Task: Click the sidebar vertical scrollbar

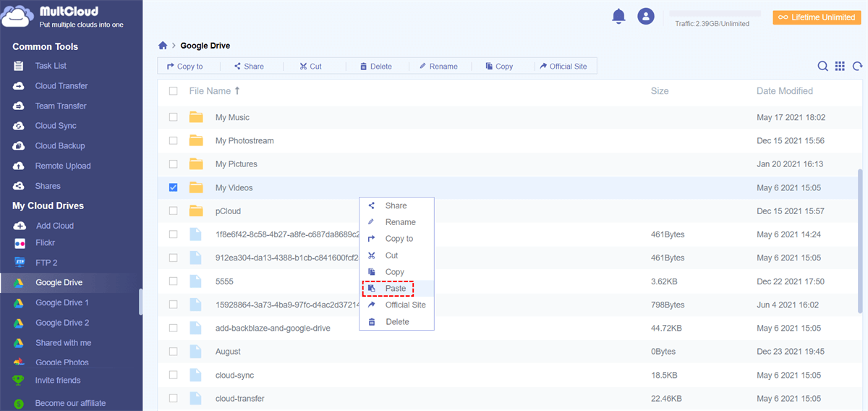Action: pyautogui.click(x=140, y=302)
